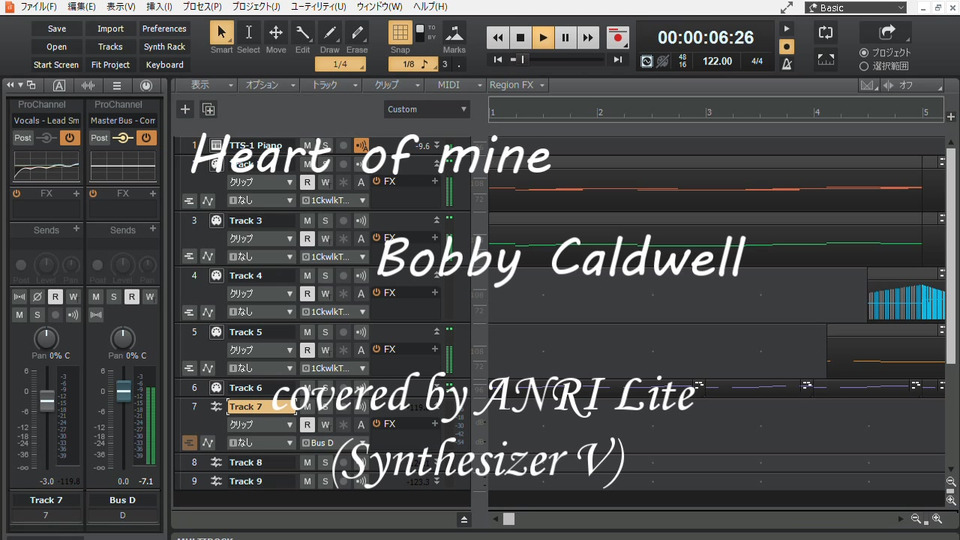Toggle Master Bus ProChannel power
Image resolution: width=960 pixels, height=540 pixels.
pyautogui.click(x=146, y=138)
